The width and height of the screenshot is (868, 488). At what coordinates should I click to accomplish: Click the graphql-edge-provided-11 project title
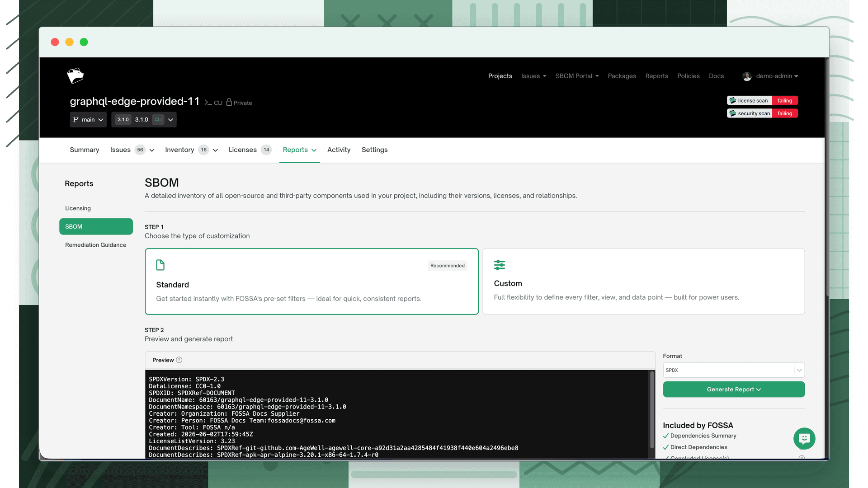pos(135,102)
